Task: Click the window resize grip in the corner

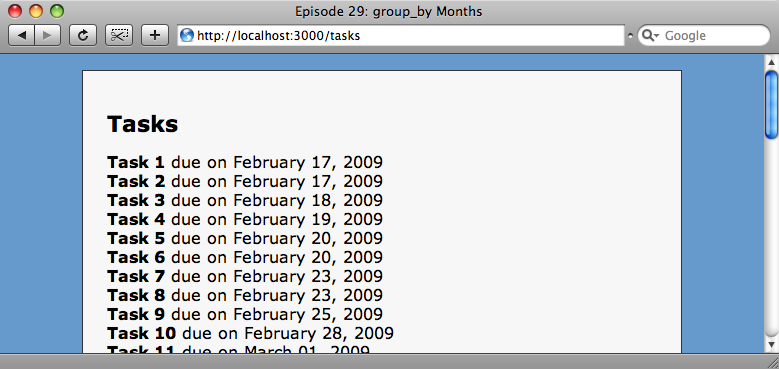Action: pos(773,363)
